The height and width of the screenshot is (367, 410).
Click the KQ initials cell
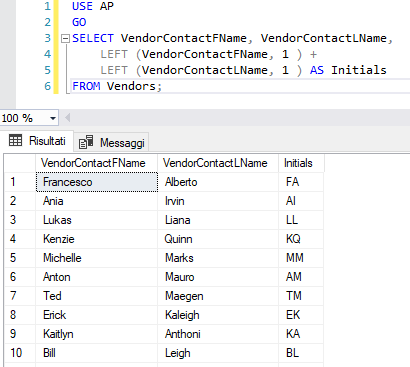[x=301, y=239]
